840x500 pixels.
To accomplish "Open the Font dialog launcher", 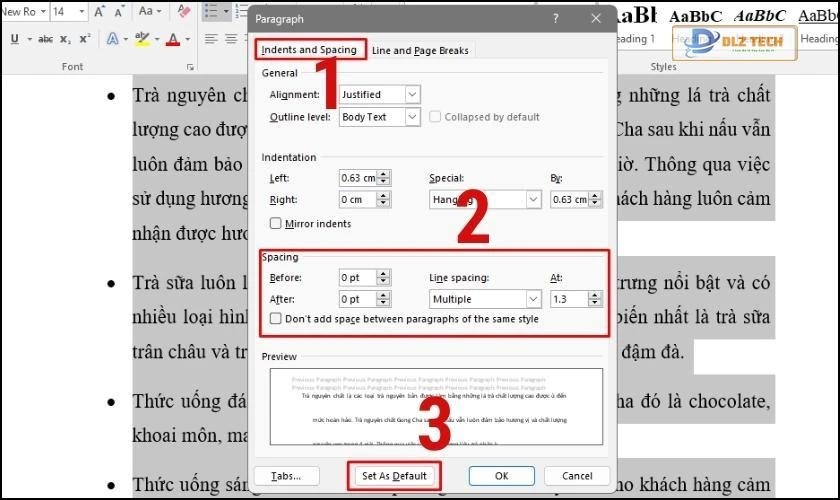I will click(190, 67).
